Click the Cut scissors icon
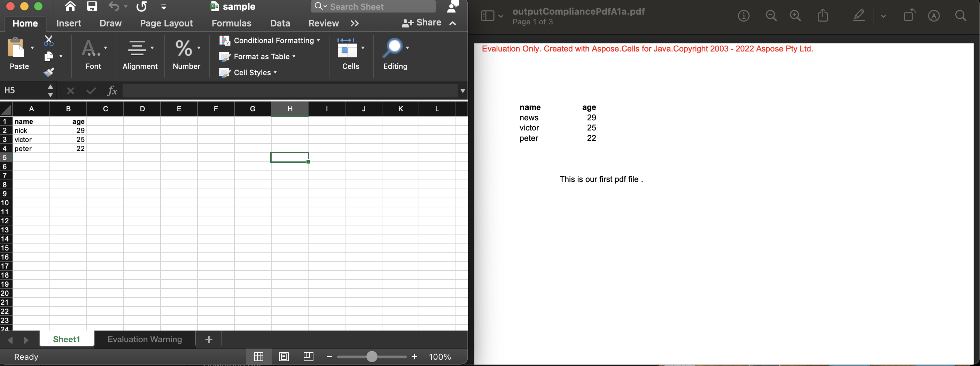 pos(49,39)
